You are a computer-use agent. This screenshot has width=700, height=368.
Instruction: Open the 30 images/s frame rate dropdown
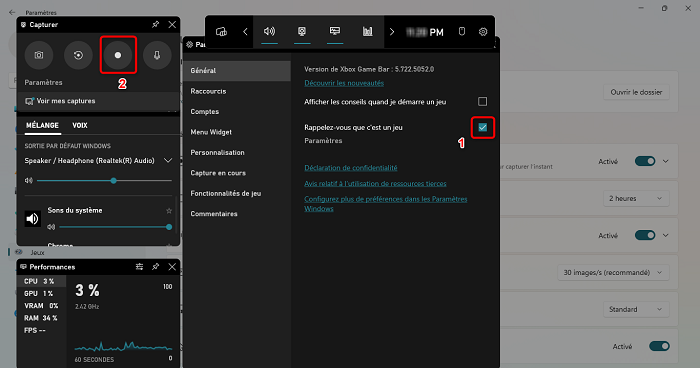(613, 272)
